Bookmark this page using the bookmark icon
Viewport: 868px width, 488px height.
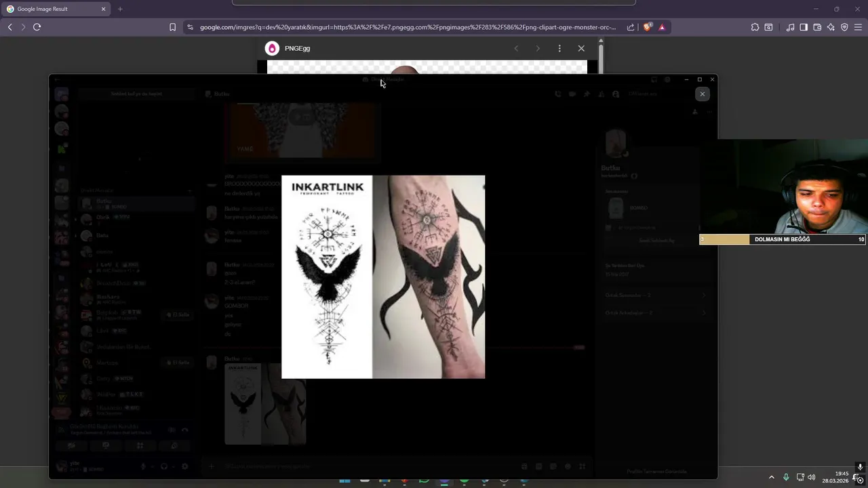[172, 27]
